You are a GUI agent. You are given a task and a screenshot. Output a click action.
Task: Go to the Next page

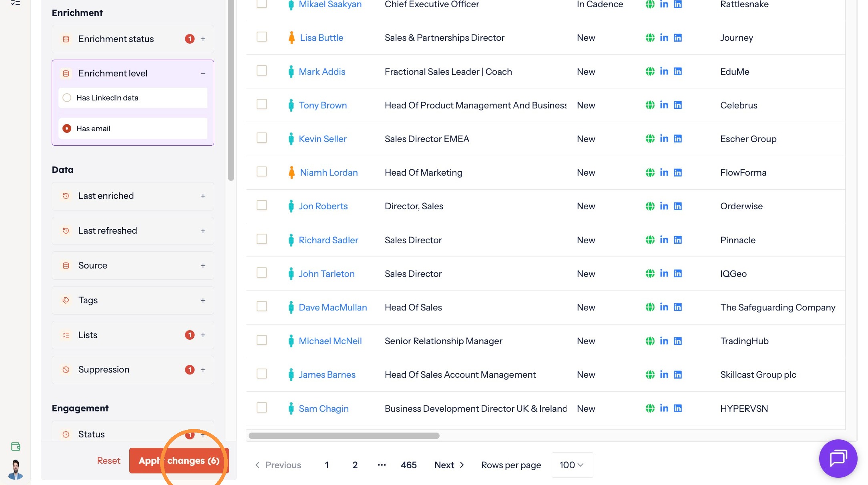click(449, 465)
